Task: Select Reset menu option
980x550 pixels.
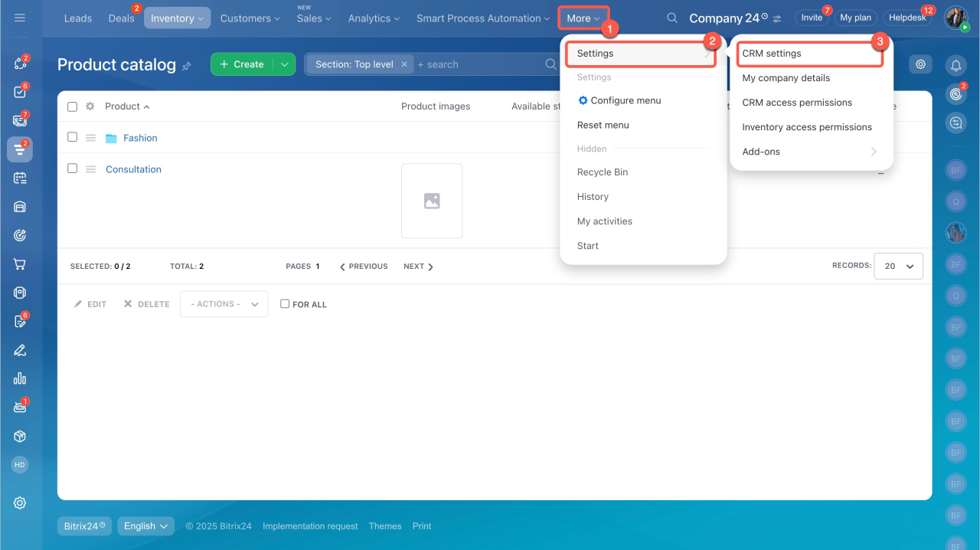Action: [x=603, y=125]
